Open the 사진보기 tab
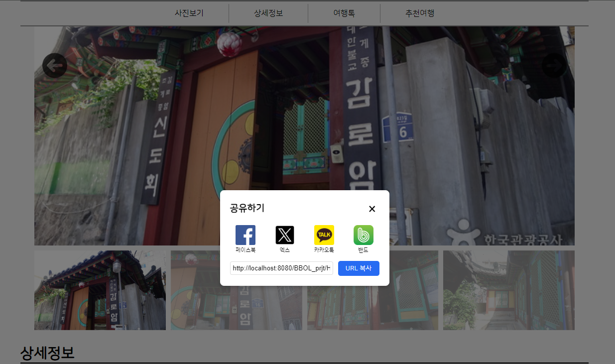This screenshot has height=364, width=615. tap(189, 13)
